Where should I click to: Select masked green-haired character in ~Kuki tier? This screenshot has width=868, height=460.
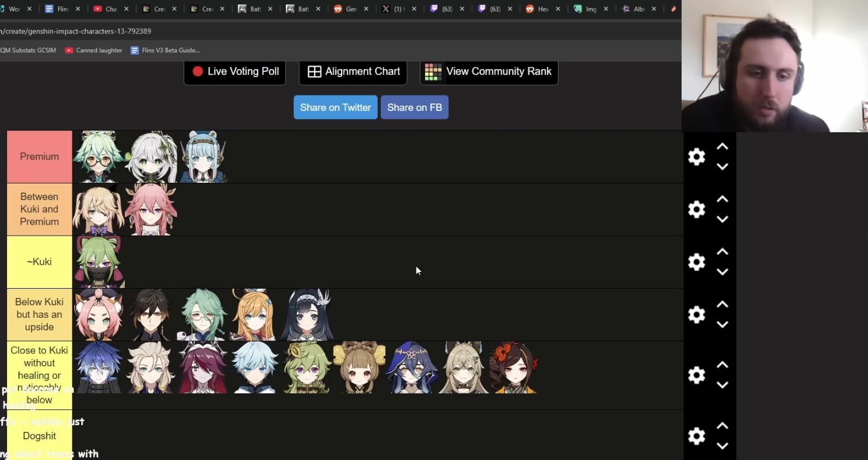point(98,262)
